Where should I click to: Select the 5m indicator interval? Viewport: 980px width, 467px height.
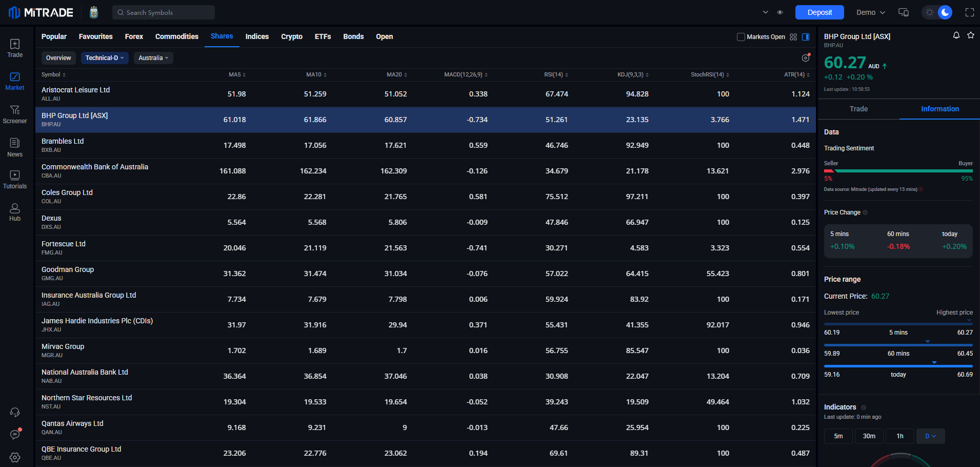(838, 436)
